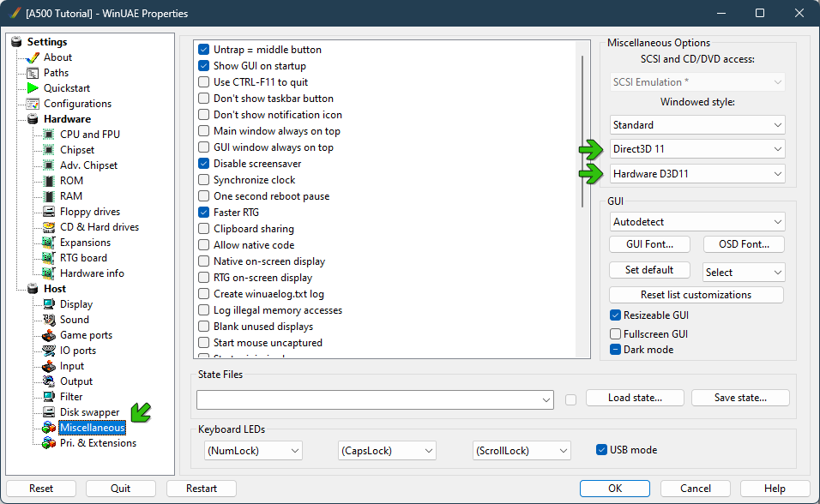Viewport: 820px width, 504px height.
Task: Tick Main window always on top
Action: pyautogui.click(x=204, y=130)
